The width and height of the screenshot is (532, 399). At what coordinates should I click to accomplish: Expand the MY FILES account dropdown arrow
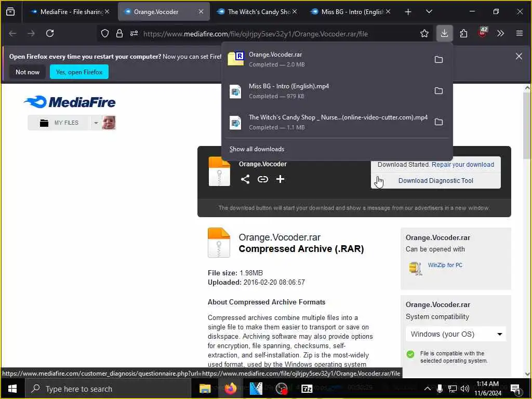(96, 123)
